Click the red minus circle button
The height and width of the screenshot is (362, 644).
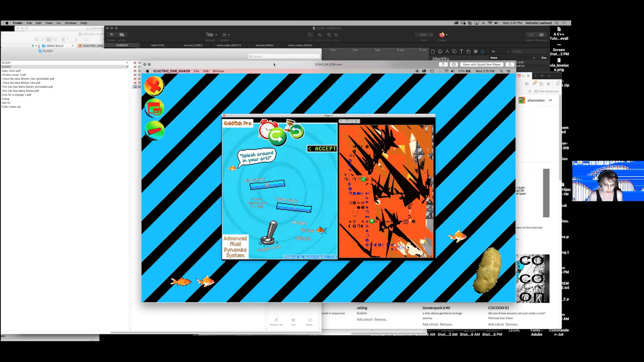[x=154, y=131]
